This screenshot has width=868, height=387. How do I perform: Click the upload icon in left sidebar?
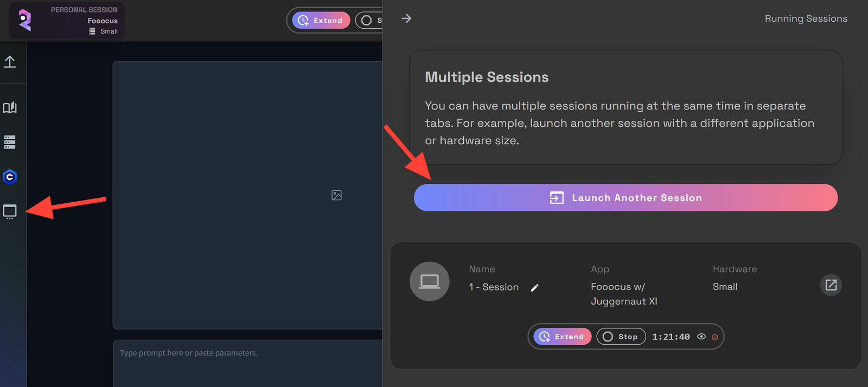point(10,62)
